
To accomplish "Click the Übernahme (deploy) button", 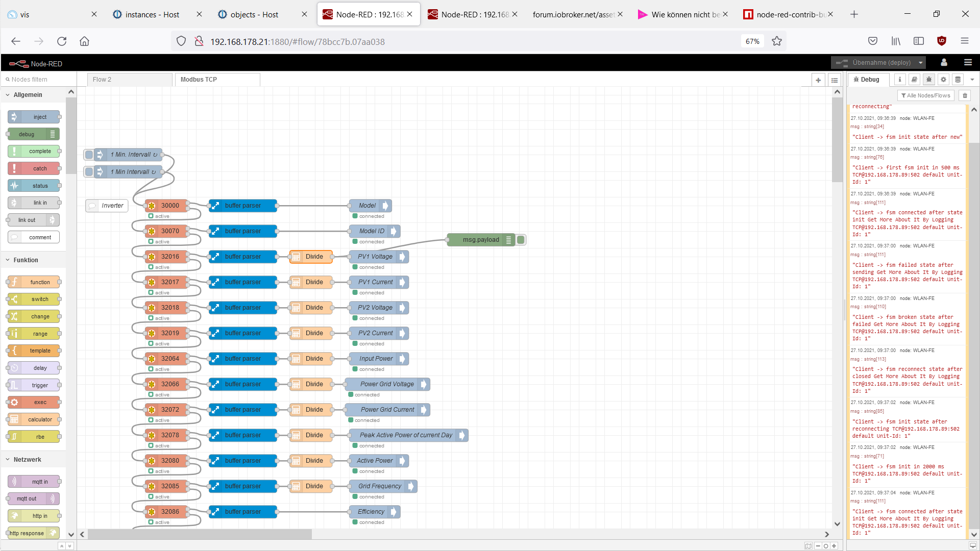I will 874,63.
